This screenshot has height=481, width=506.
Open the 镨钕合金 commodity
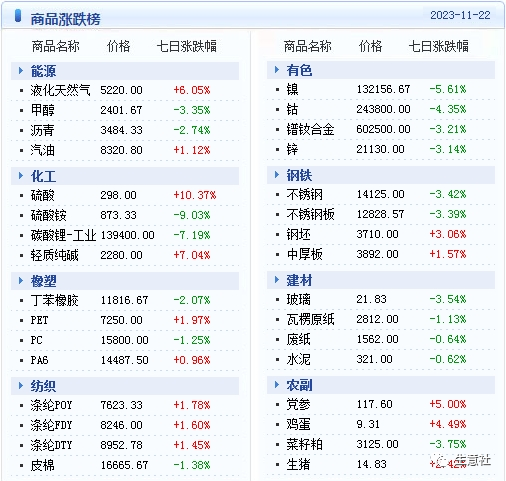pyautogui.click(x=310, y=129)
